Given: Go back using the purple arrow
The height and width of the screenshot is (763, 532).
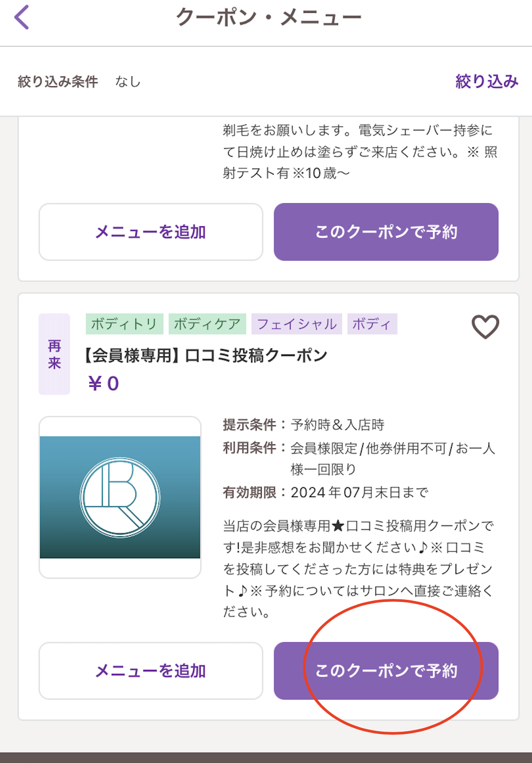Looking at the screenshot, I should [22, 18].
